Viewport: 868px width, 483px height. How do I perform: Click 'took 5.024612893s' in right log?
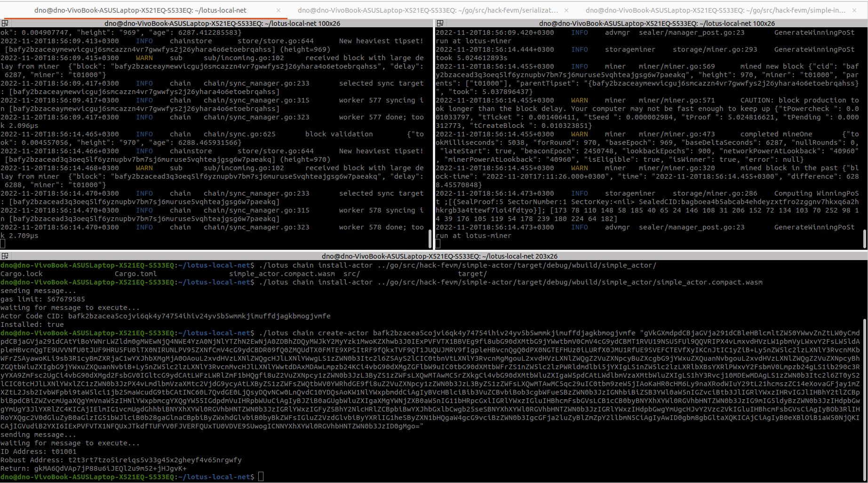tap(471, 58)
